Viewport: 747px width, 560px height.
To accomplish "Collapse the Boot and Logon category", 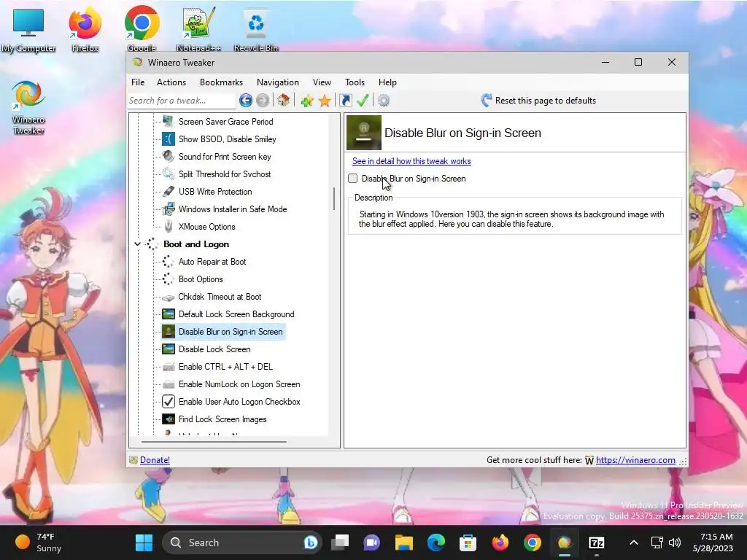I will (x=137, y=244).
